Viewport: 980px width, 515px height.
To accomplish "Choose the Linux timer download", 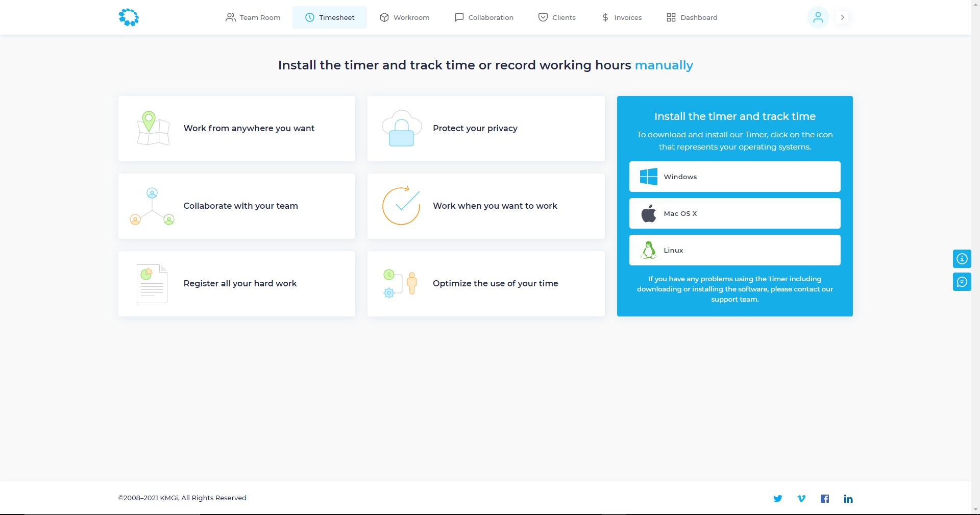I will (734, 250).
